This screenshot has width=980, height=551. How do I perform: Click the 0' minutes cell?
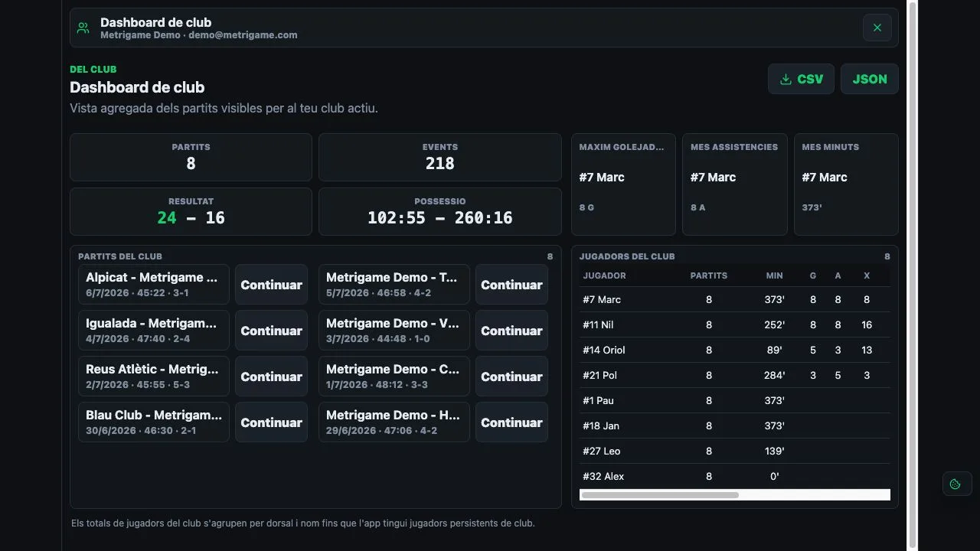pyautogui.click(x=774, y=476)
